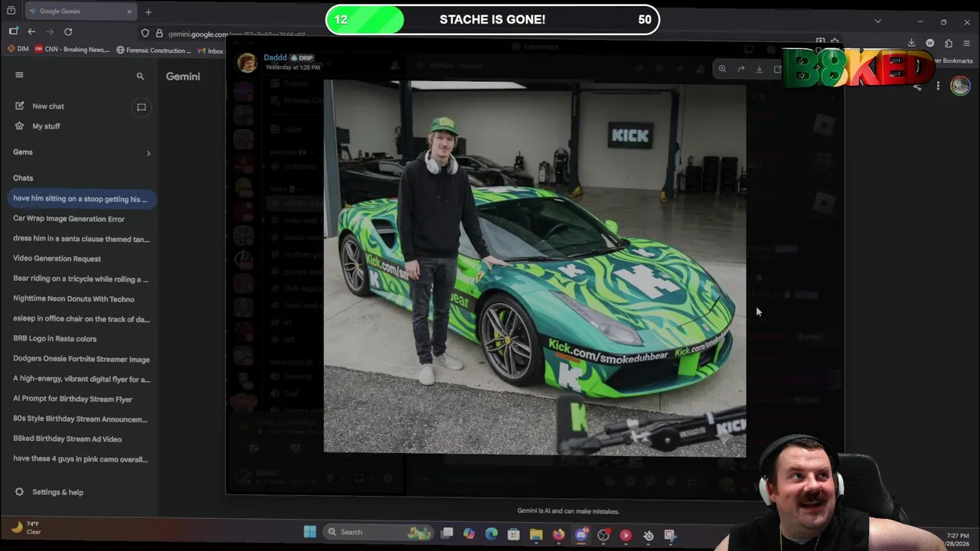
Task: Open the Forensic Construction bookmark
Action: coord(153,50)
